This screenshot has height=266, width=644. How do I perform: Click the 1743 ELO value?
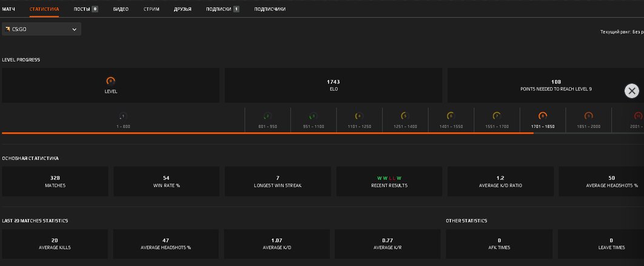click(334, 82)
